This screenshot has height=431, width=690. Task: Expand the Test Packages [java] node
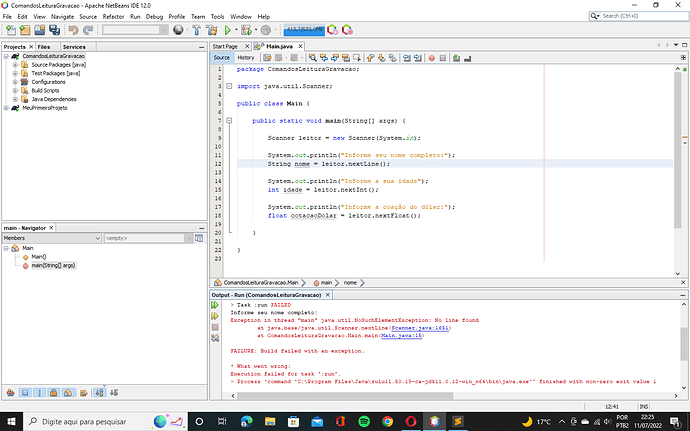coord(15,74)
